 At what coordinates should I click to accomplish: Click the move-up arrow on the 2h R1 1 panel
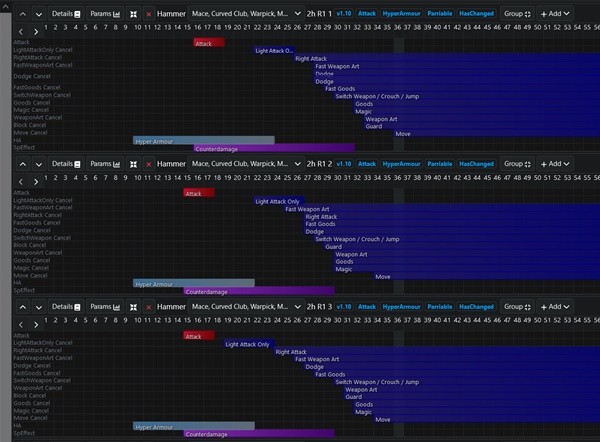pyautogui.click(x=21, y=15)
